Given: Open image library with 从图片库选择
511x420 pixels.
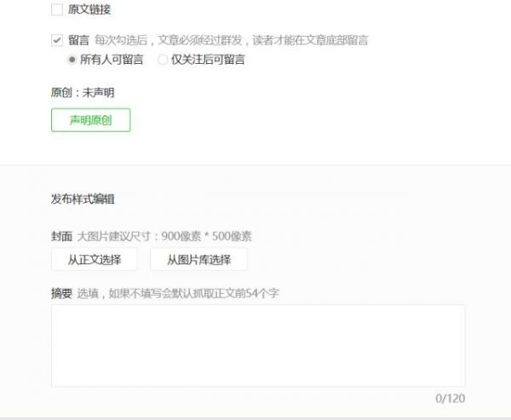Looking at the screenshot, I should (198, 260).
